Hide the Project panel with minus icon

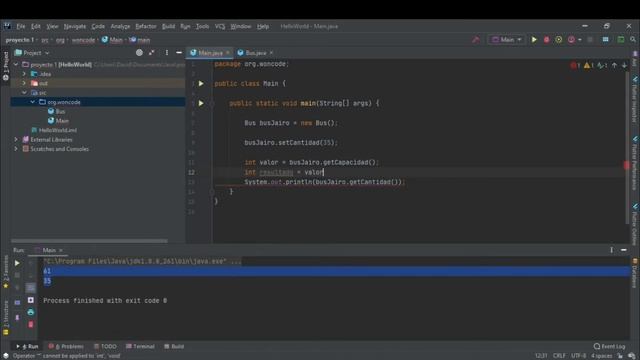click(x=179, y=53)
